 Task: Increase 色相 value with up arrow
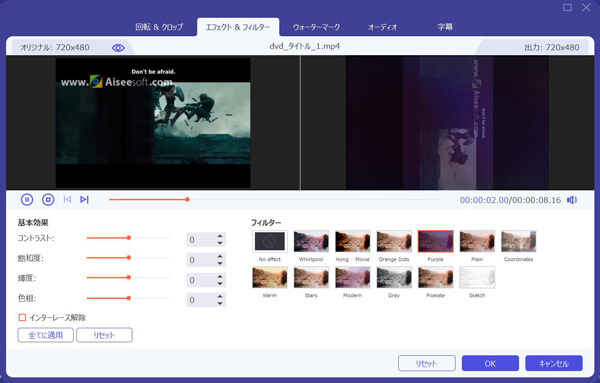point(220,297)
